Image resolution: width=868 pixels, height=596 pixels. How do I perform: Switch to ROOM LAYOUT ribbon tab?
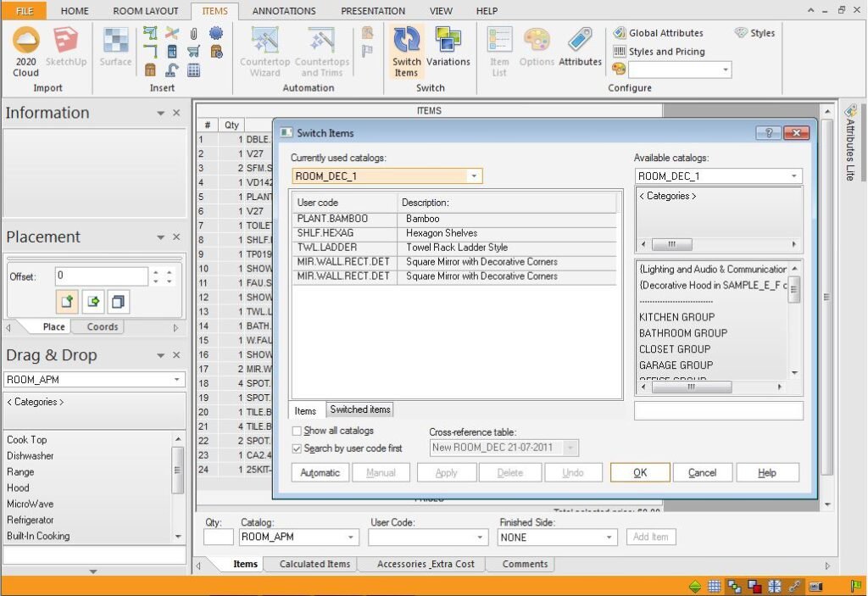[x=146, y=10]
